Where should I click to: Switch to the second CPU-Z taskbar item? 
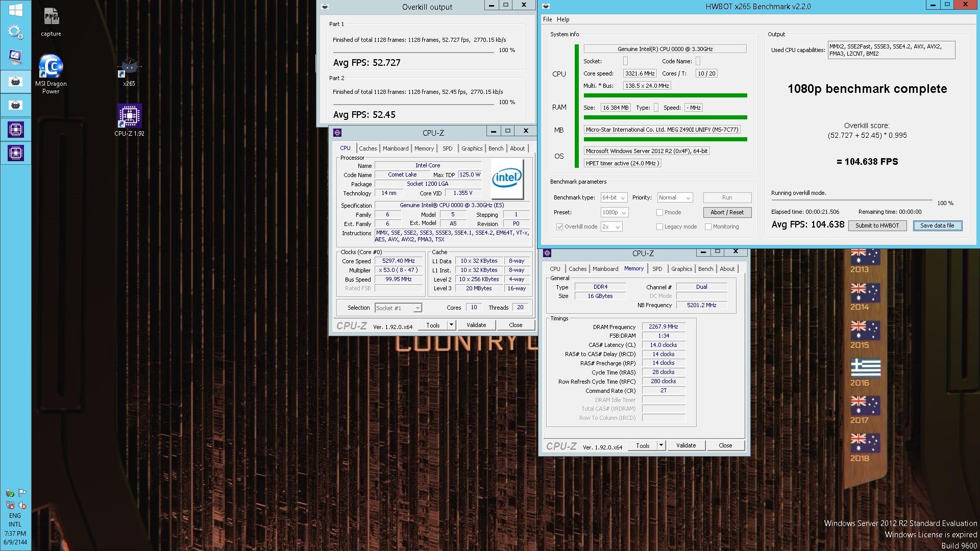[15, 153]
